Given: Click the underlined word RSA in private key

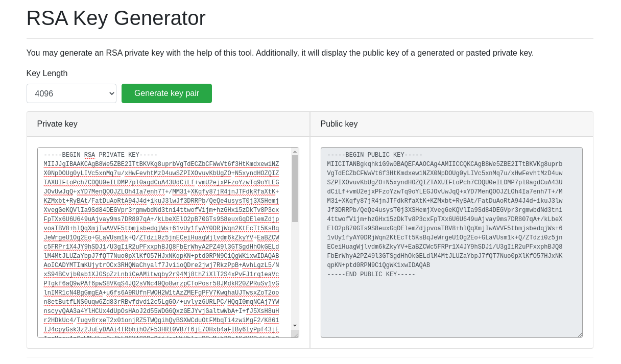Looking at the screenshot, I should click(x=89, y=155).
